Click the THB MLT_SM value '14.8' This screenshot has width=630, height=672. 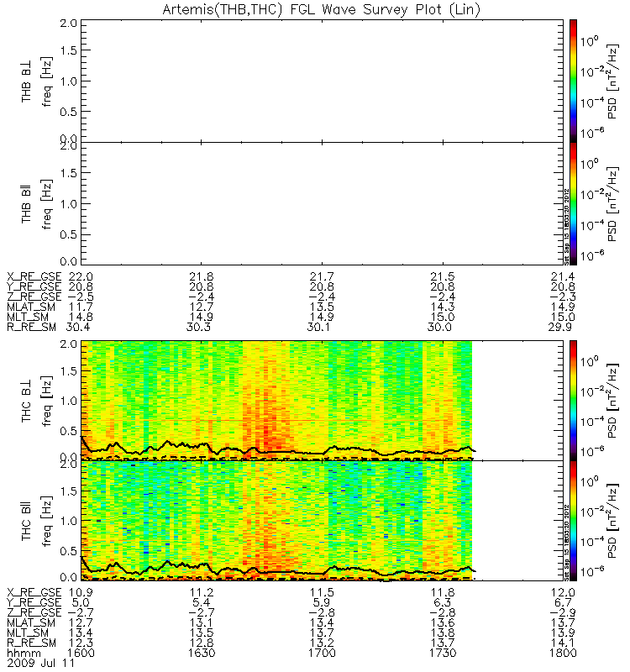(81, 318)
